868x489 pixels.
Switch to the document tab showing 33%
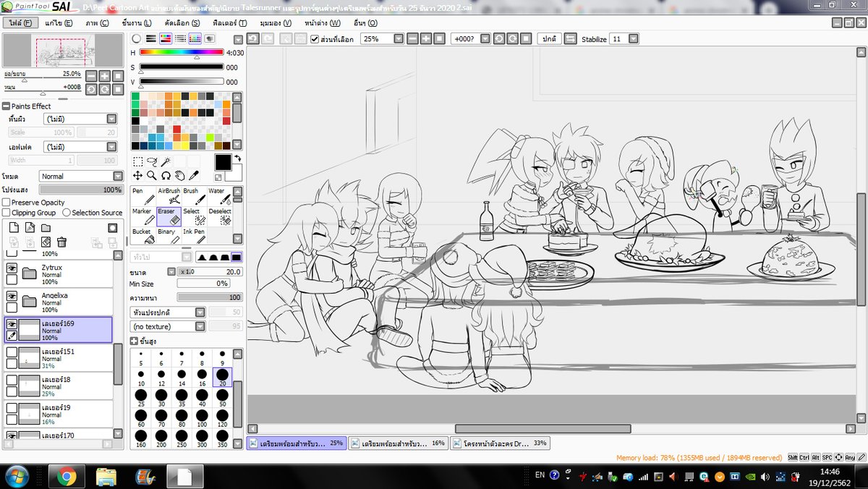[x=499, y=443]
